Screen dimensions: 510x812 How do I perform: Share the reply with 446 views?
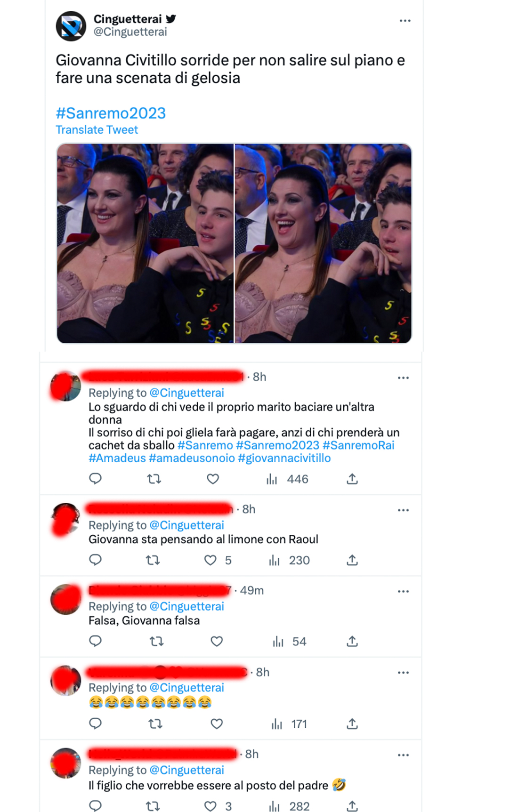[352, 479]
